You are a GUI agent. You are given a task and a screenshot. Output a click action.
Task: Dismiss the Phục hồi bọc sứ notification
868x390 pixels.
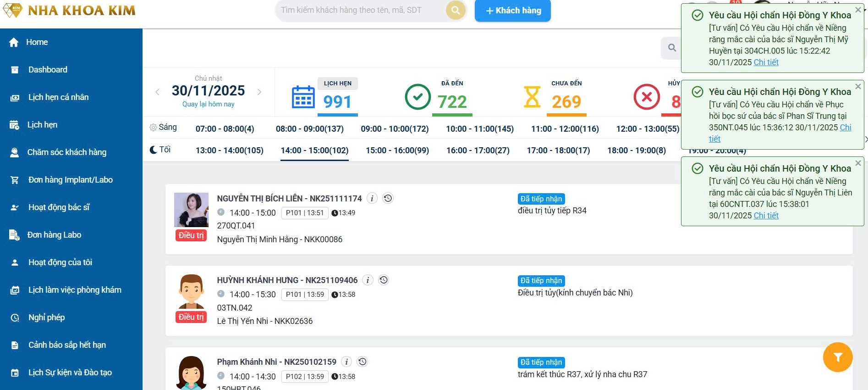[858, 86]
